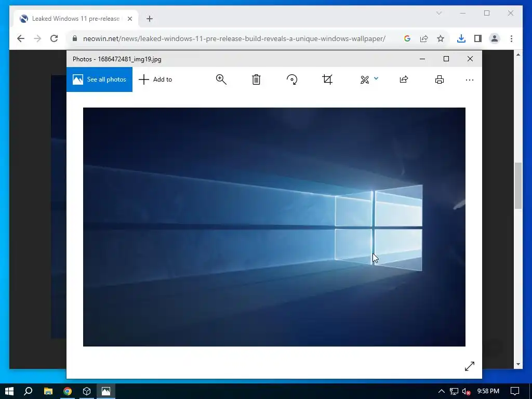The image size is (532, 399).
Task: Click scroll up arrow in Chrome scrollbar
Action: click(x=518, y=55)
